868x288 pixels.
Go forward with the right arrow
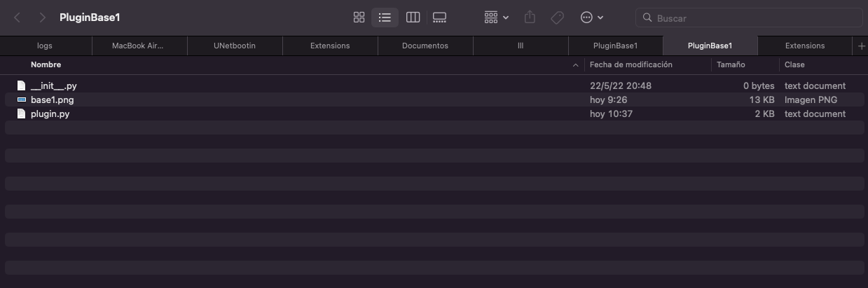click(43, 18)
